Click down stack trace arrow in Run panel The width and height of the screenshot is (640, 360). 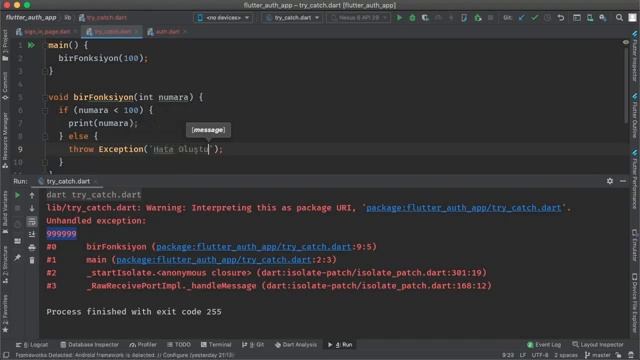click(32, 208)
